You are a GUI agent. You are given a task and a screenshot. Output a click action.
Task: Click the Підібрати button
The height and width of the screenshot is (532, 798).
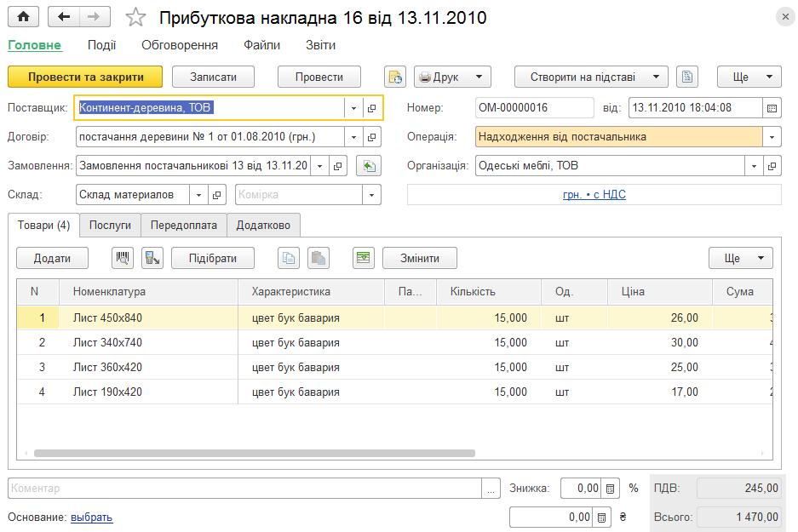(213, 258)
